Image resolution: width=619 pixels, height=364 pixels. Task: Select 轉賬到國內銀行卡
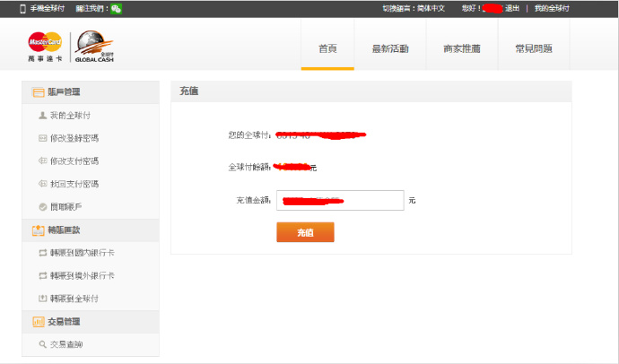pos(83,253)
